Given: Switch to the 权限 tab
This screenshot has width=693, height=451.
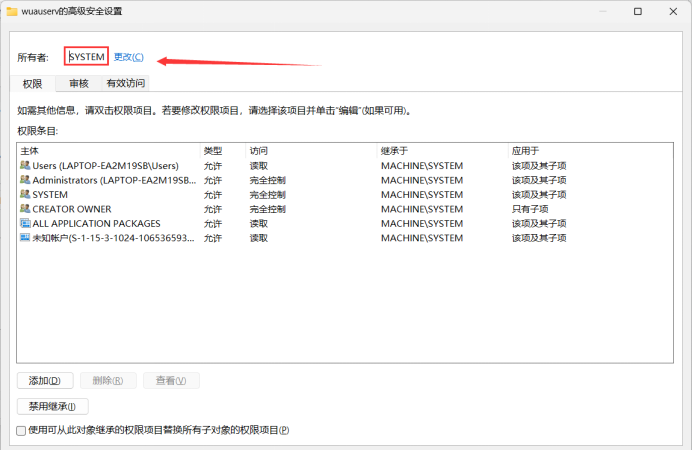Looking at the screenshot, I should (x=33, y=84).
